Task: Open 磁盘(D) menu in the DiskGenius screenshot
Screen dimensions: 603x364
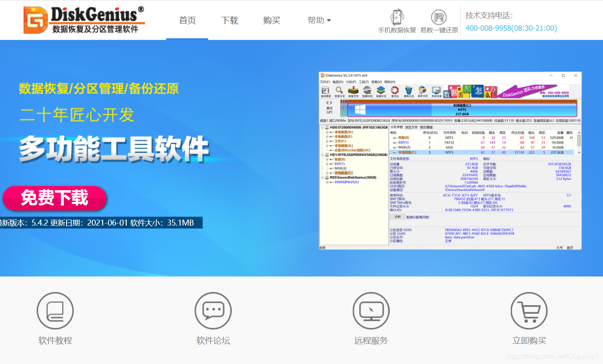Action: click(x=338, y=82)
